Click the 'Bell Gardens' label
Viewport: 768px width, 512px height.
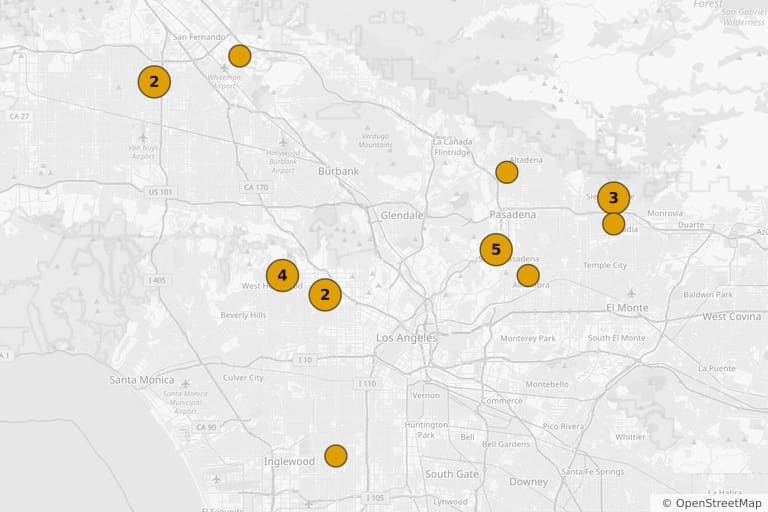pyautogui.click(x=506, y=444)
